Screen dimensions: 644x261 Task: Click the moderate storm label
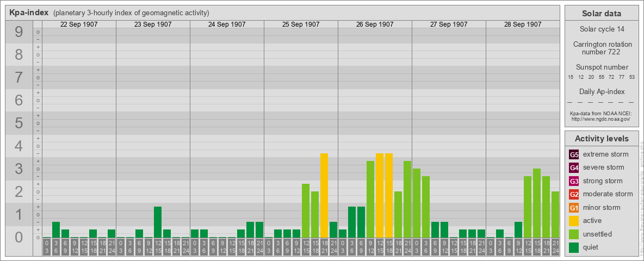point(608,194)
